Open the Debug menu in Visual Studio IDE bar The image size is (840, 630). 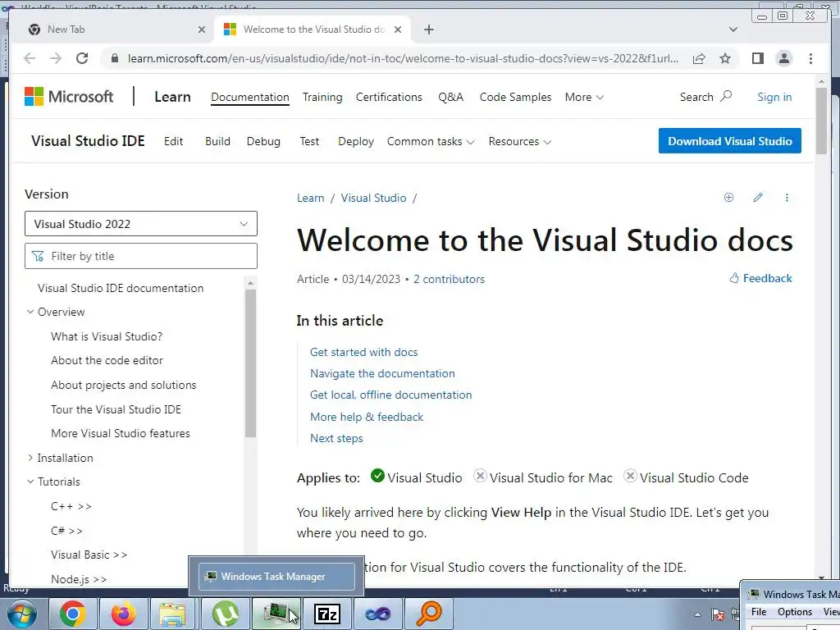click(263, 141)
